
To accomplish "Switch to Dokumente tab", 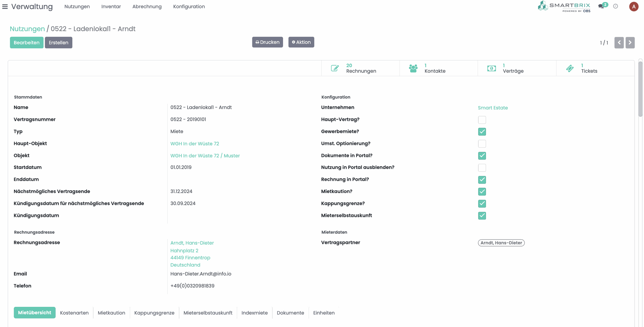I will (290, 313).
